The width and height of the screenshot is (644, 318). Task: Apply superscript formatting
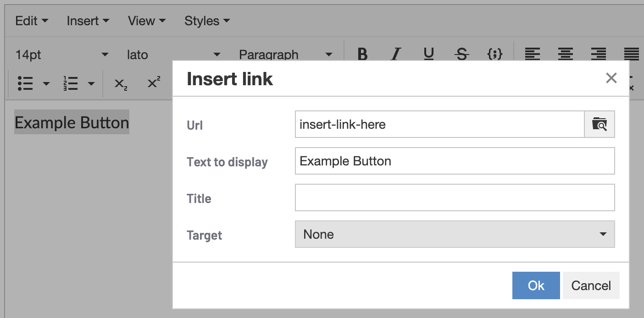point(154,83)
